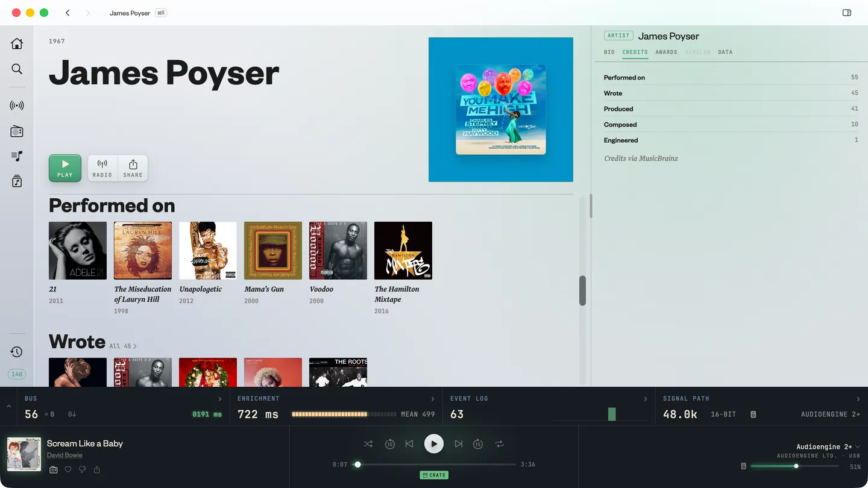868x488 pixels.
Task: Open the playlist music-note icon in sidebar
Action: (17, 156)
